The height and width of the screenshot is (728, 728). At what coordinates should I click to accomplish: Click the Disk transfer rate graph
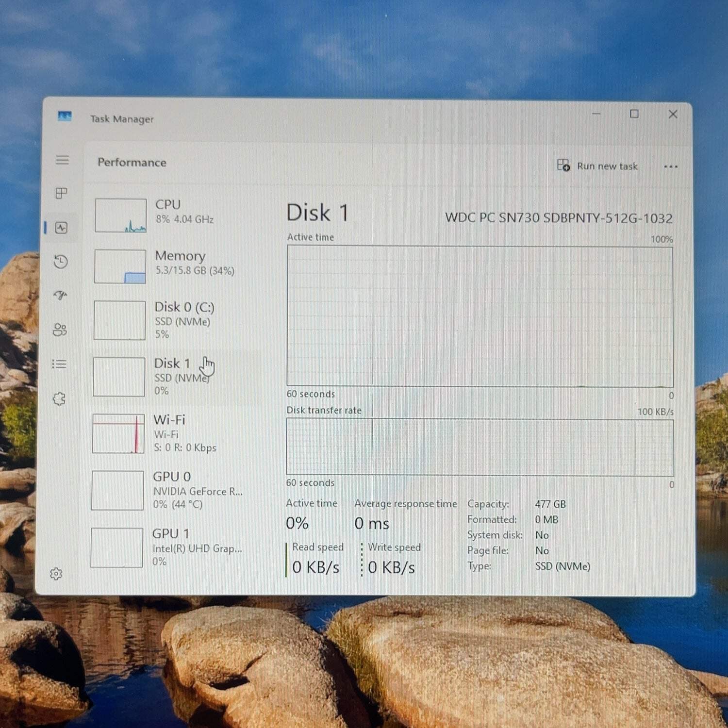[x=480, y=447]
